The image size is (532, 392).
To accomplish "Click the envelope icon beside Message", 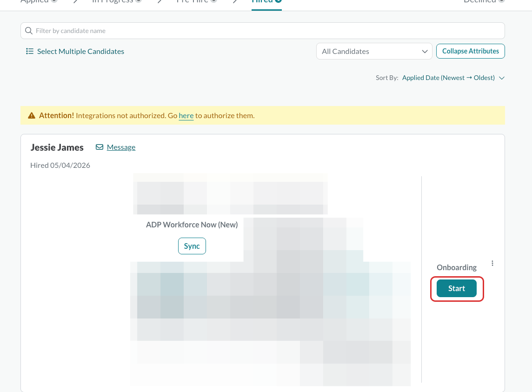I will click(x=100, y=147).
